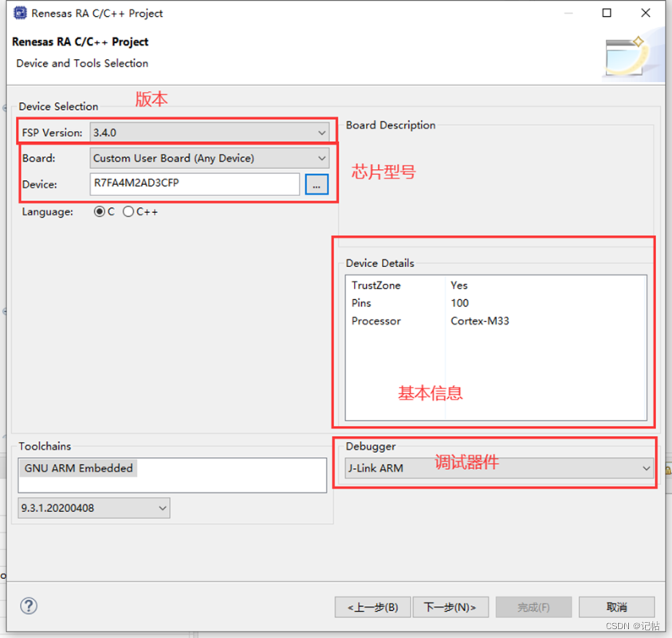Click the 下一步(N) next button
The image size is (672, 638).
point(450,607)
